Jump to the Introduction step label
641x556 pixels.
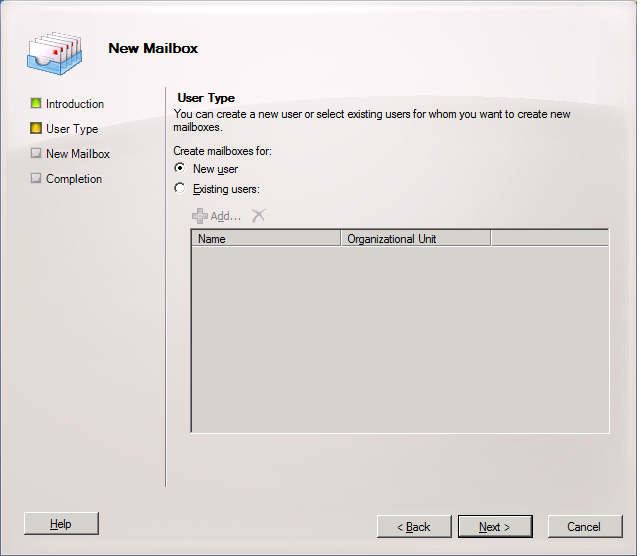[75, 104]
